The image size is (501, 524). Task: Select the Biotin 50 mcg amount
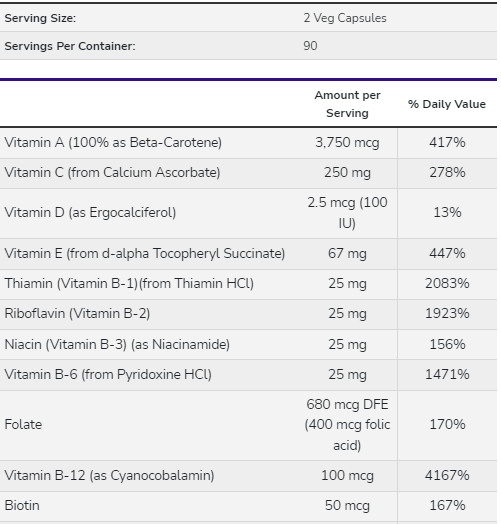pos(347,506)
